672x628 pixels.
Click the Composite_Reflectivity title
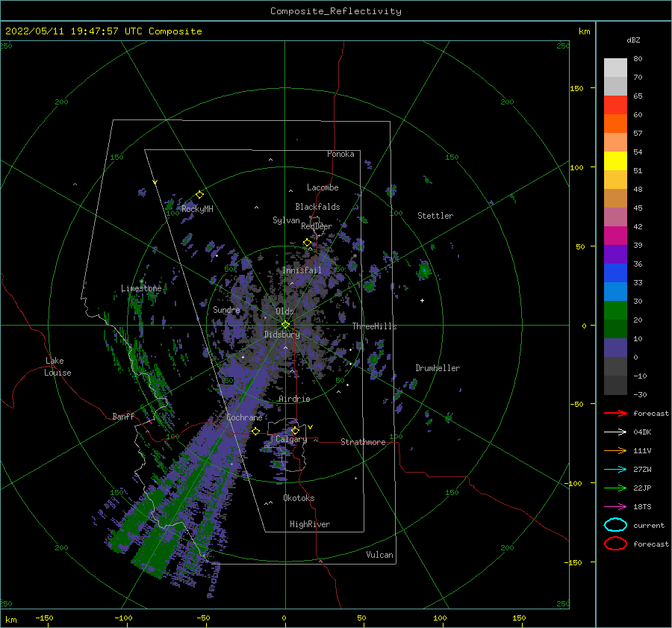click(x=336, y=11)
